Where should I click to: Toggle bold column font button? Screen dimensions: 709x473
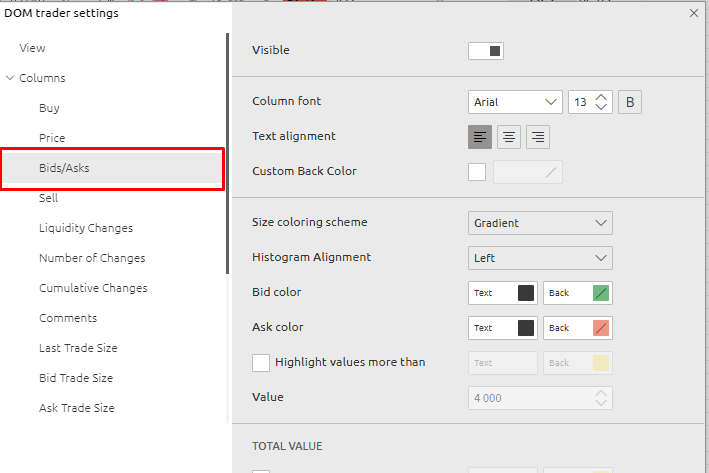coord(630,102)
